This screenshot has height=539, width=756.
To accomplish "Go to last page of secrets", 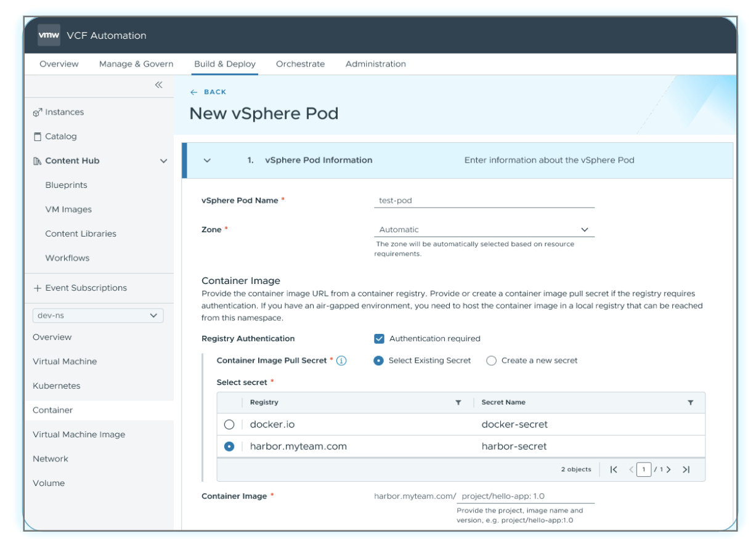I will [x=686, y=469].
